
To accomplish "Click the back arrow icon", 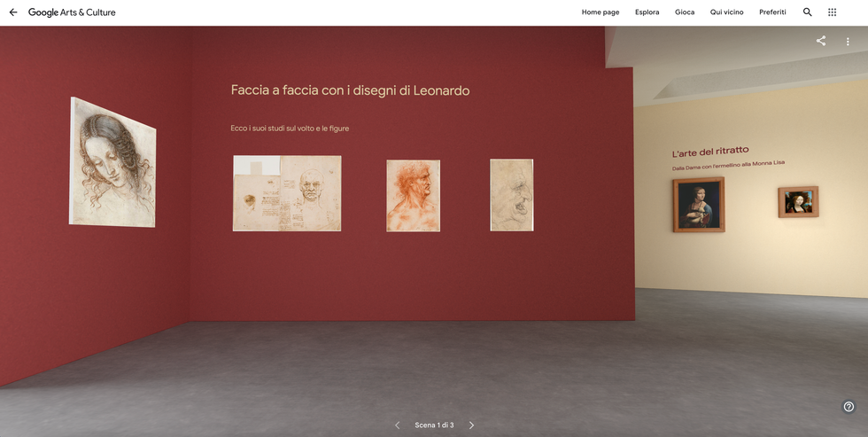I will 13,12.
